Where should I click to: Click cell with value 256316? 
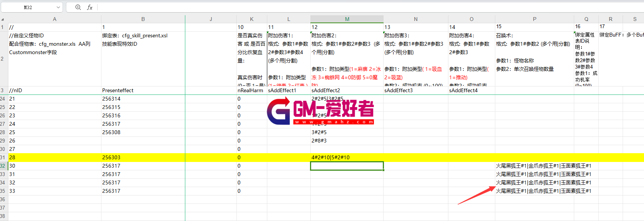pos(143,115)
